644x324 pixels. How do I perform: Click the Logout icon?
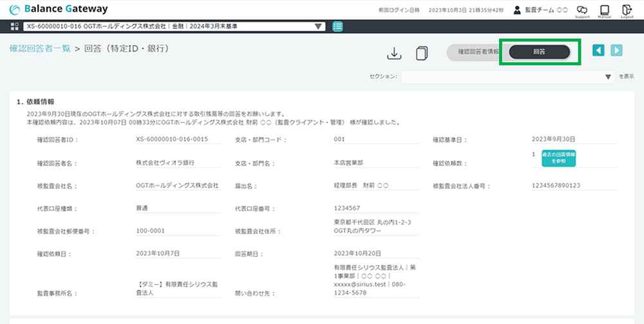pyautogui.click(x=627, y=10)
